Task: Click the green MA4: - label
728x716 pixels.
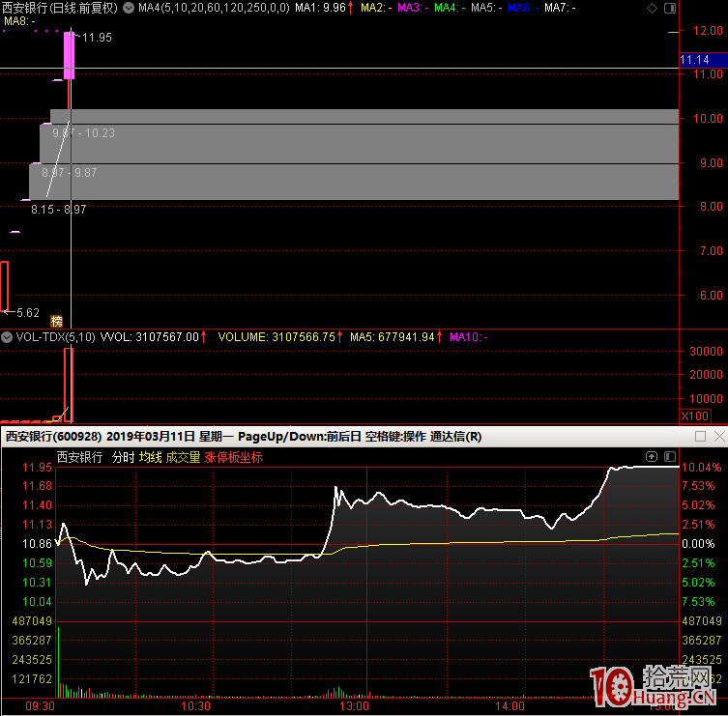Action: coord(450,8)
